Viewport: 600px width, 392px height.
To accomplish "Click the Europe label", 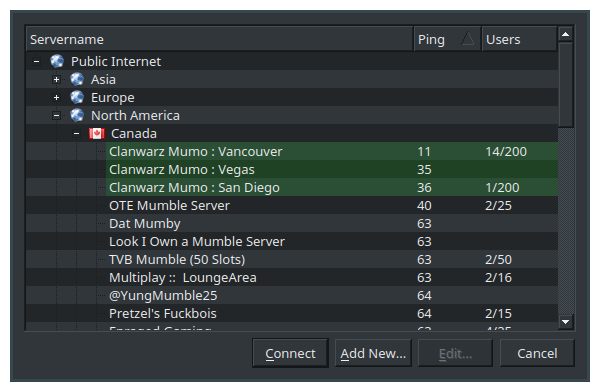I will click(113, 97).
